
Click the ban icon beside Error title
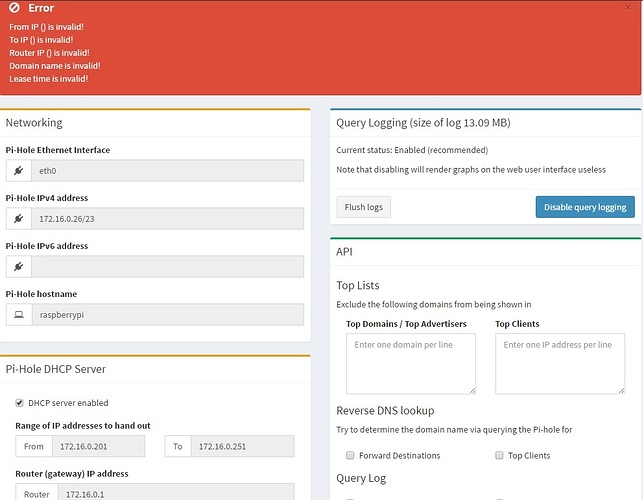13,8
